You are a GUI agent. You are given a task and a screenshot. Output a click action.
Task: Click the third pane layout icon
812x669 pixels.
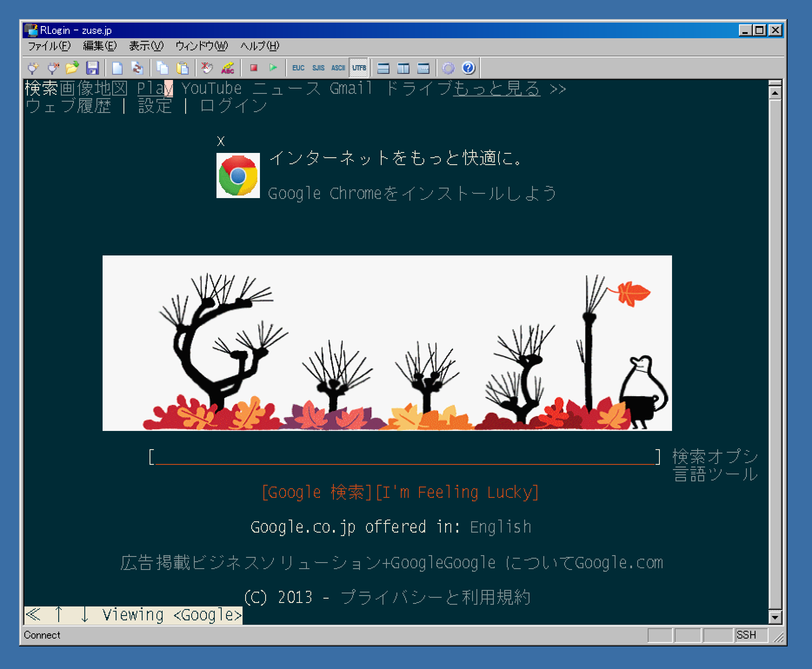pos(423,68)
